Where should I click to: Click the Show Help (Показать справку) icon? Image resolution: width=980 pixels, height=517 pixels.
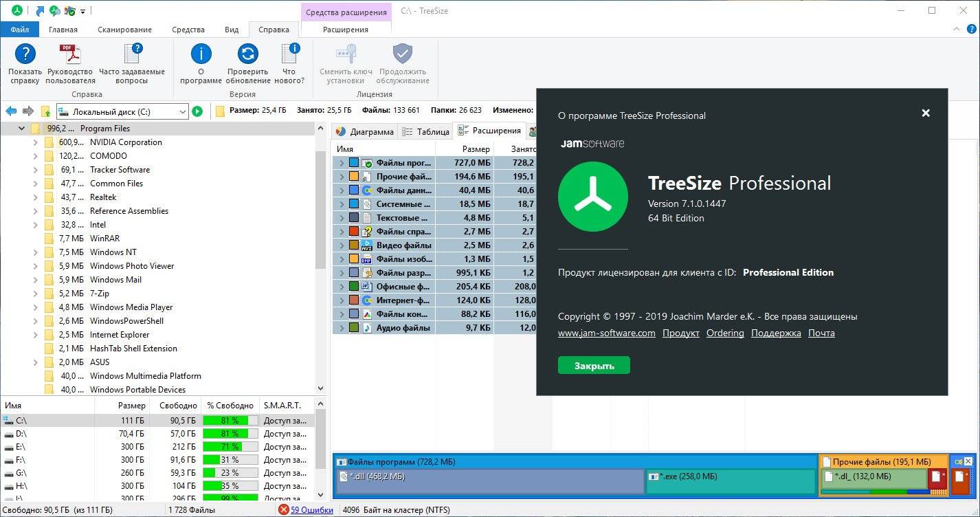[x=25, y=55]
